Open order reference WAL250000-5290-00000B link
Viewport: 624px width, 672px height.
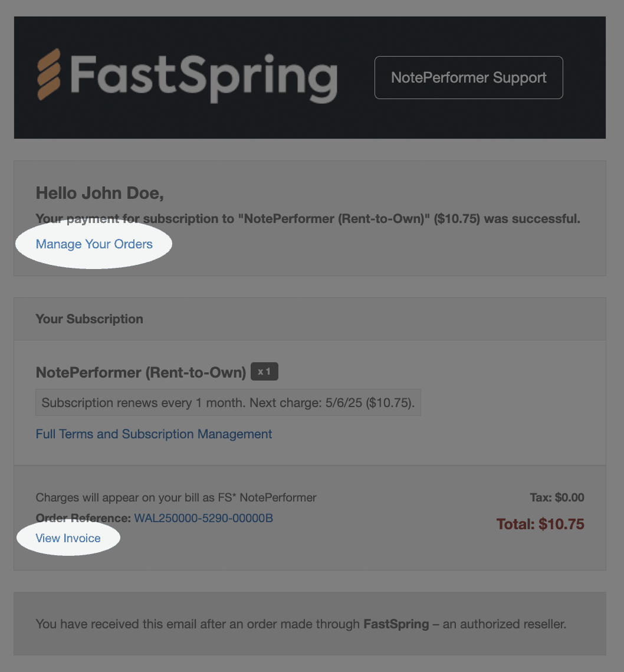(203, 519)
